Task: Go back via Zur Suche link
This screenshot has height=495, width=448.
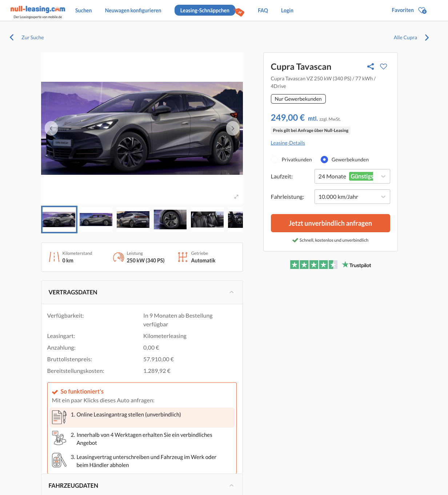Action: (32, 37)
